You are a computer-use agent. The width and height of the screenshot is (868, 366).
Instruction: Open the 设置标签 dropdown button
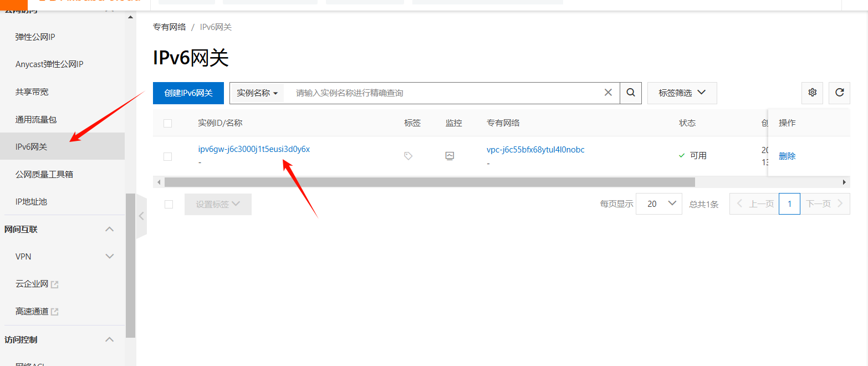[218, 204]
